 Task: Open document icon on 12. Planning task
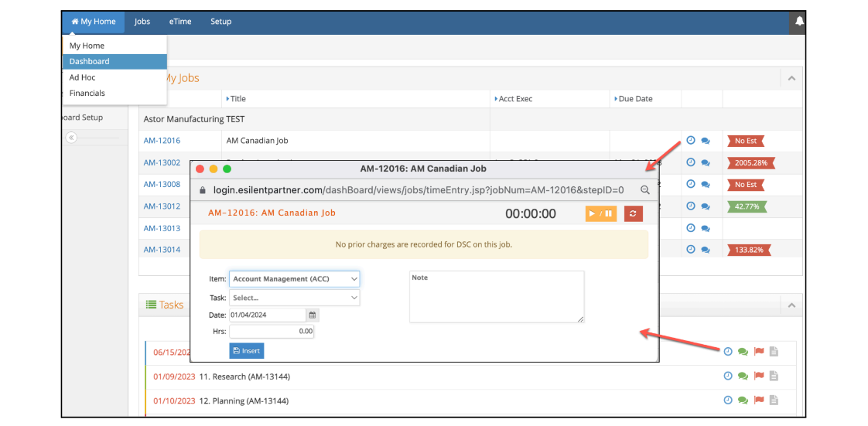tap(774, 400)
